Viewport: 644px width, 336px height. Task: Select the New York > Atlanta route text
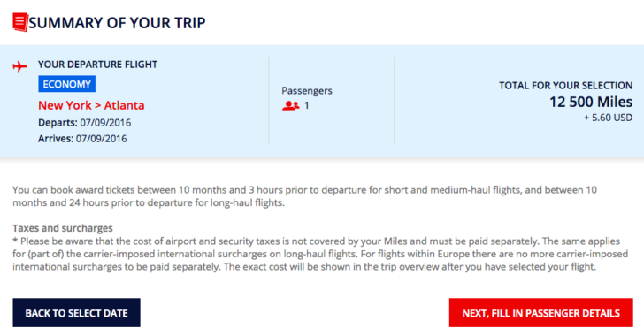pyautogui.click(x=91, y=105)
